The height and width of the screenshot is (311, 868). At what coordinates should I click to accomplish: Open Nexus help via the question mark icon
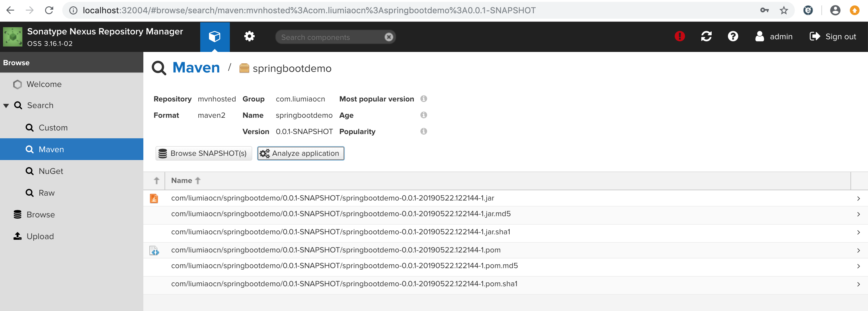coord(733,36)
